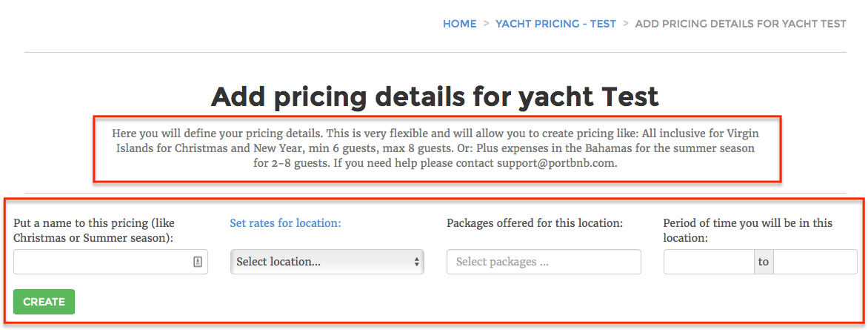Click the pricing details description paragraph
Viewport: 868px width, 330px height.
(x=435, y=148)
